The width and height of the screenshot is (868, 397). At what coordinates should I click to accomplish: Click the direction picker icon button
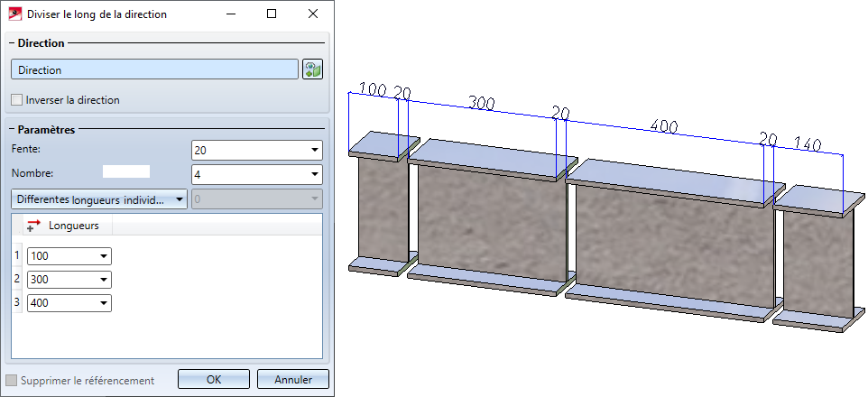pos(313,69)
